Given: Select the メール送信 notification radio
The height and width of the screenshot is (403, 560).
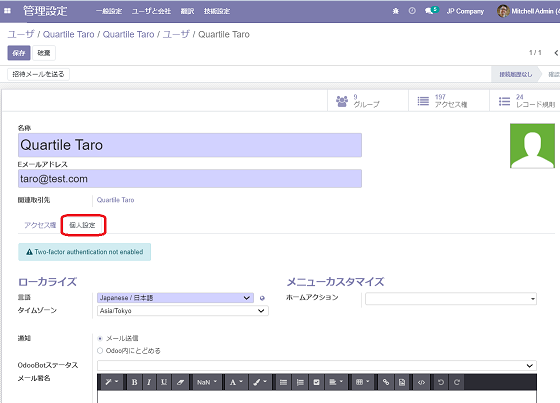Looking at the screenshot, I should pyautogui.click(x=100, y=338).
